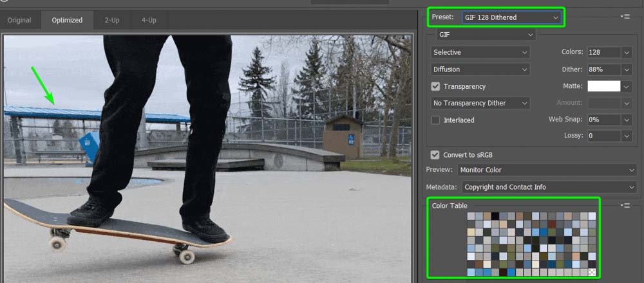
Task: Switch to the Original tab
Action: [x=19, y=20]
